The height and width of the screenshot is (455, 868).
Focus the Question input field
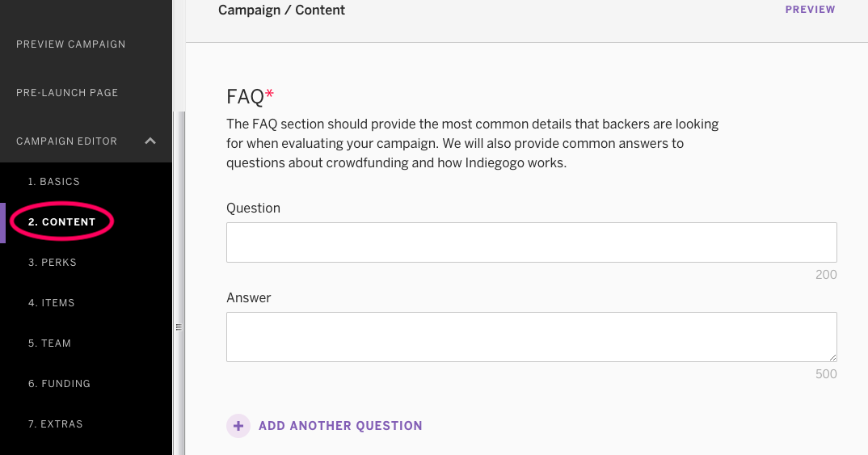532,242
